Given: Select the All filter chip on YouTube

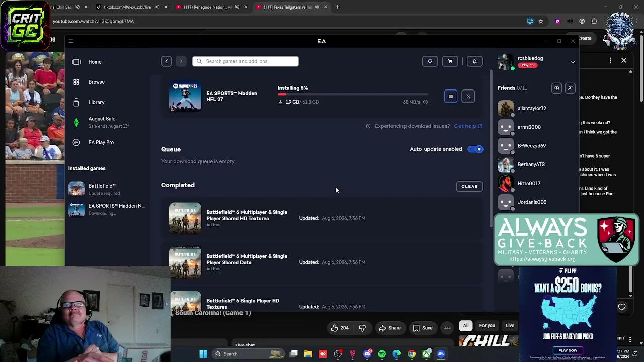Looking at the screenshot, I should click(x=466, y=326).
